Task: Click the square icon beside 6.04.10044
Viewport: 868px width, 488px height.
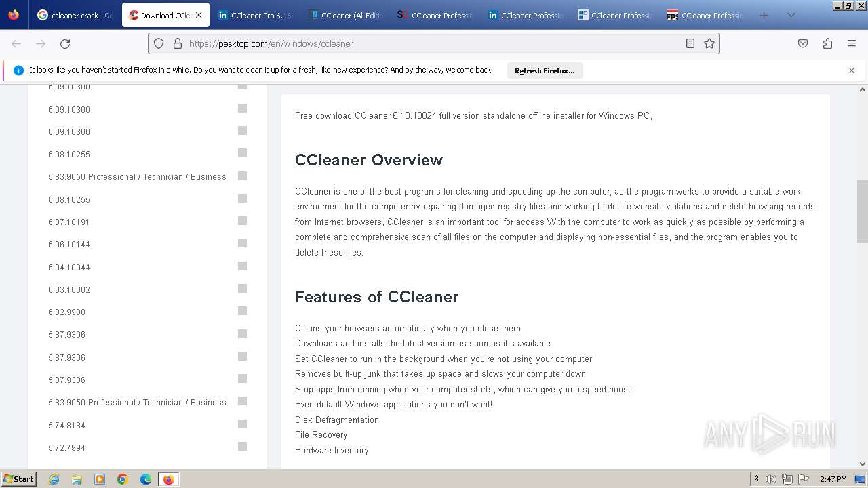Action: (242, 266)
